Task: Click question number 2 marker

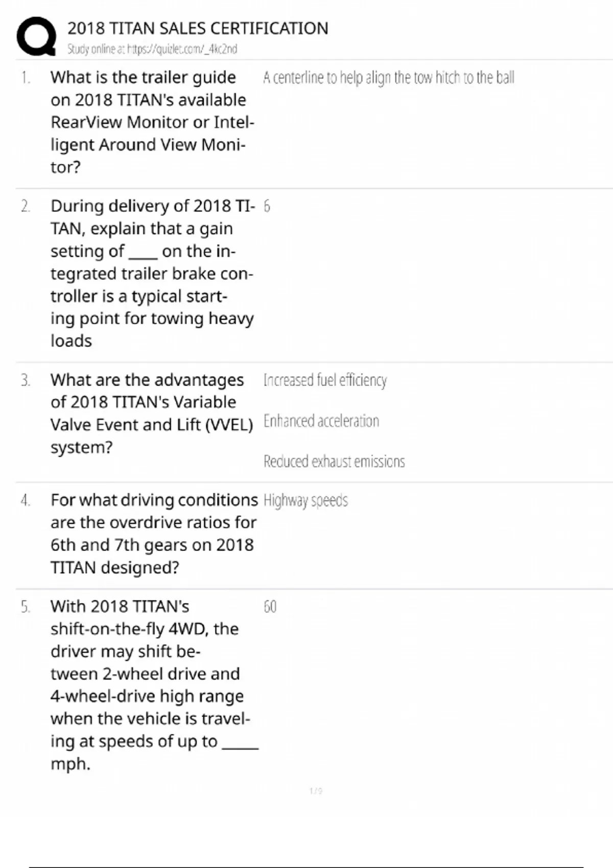Action: pyautogui.click(x=26, y=206)
